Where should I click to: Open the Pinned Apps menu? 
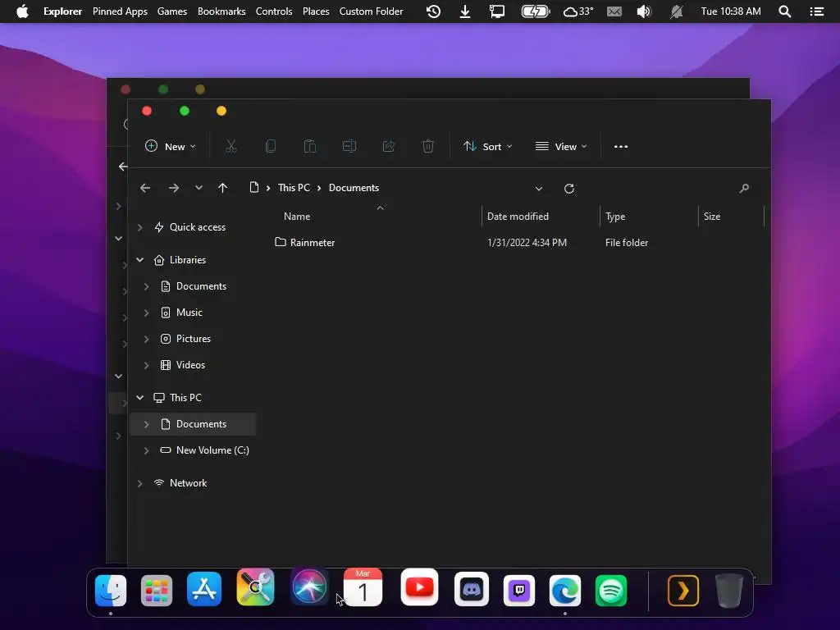pyautogui.click(x=120, y=11)
